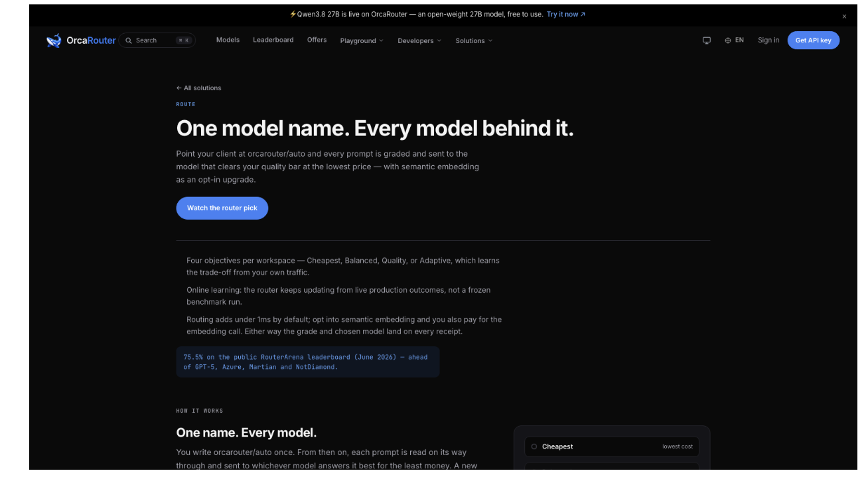Go to the Leaderboard page
This screenshot has height=483, width=868.
[x=273, y=40]
